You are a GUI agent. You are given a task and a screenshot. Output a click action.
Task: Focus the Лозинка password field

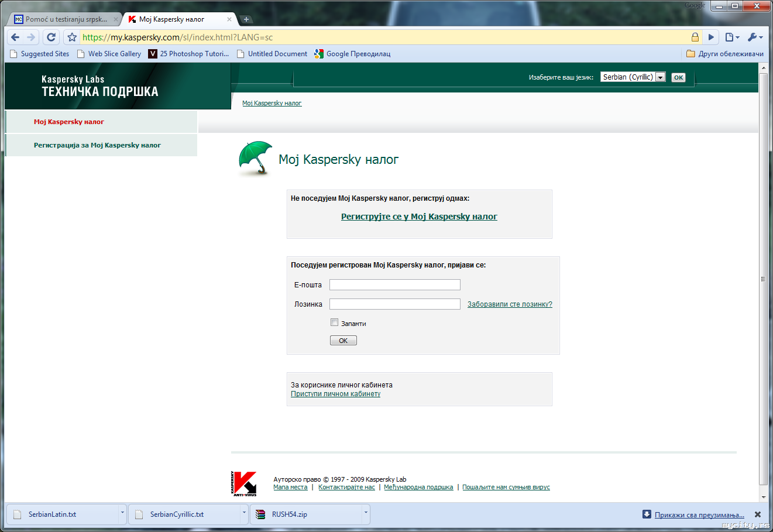[395, 304]
